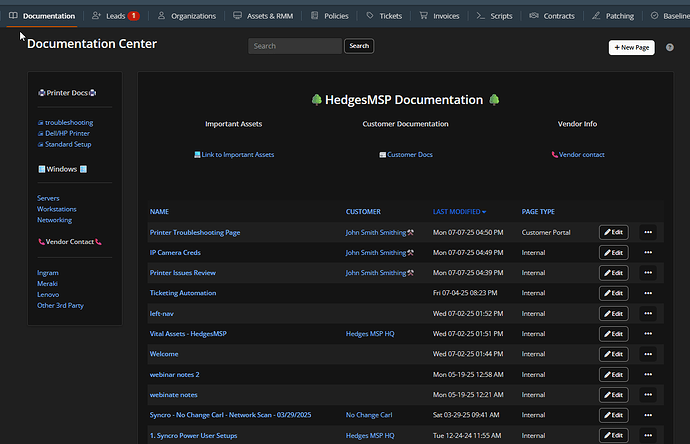The width and height of the screenshot is (690, 444).
Task: Open Ingram vendor link
Action: point(48,273)
